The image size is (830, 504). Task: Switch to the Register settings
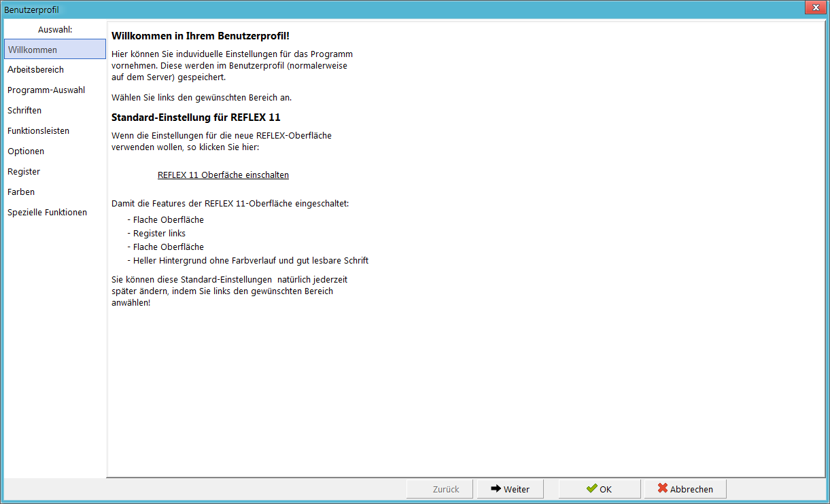point(54,171)
